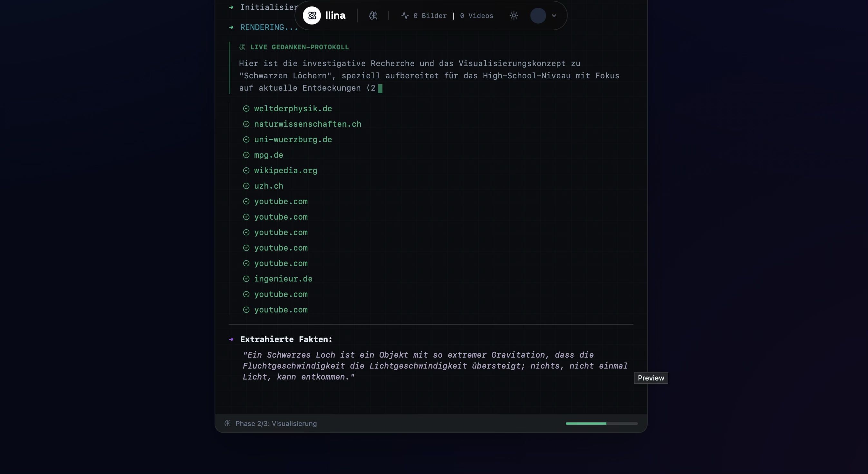Click check icon beside mpg.de

[x=246, y=155]
